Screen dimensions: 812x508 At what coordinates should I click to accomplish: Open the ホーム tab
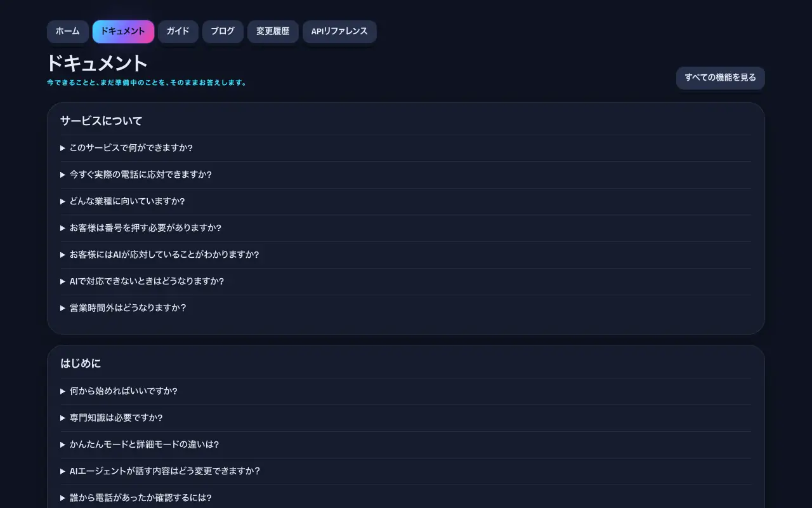[68, 32]
